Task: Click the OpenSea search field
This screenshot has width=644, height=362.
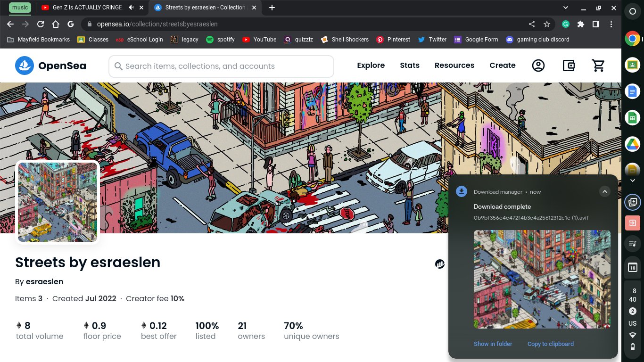Action: (221, 66)
